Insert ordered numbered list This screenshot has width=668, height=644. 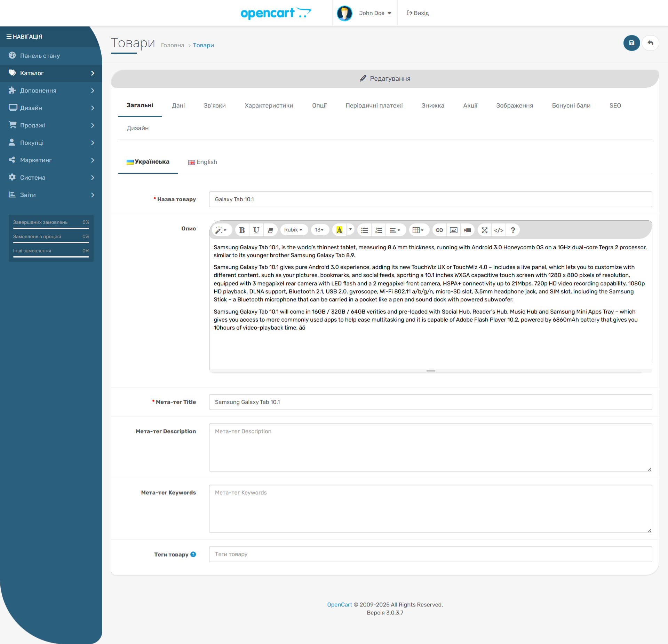tap(379, 230)
